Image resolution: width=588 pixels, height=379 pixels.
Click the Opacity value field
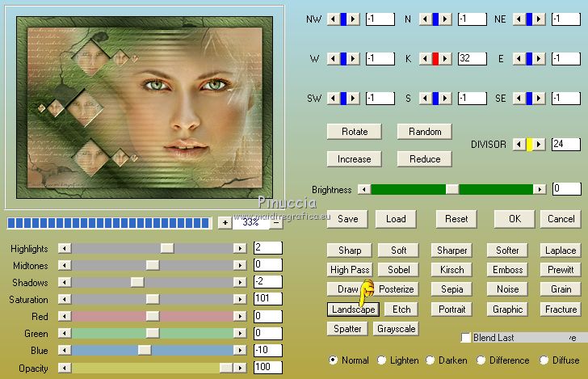click(268, 367)
